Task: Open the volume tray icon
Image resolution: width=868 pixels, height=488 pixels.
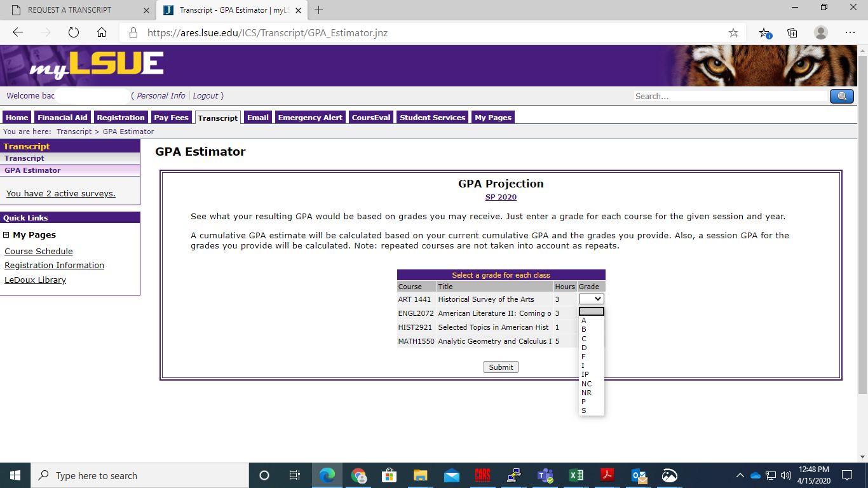Action: point(786,475)
